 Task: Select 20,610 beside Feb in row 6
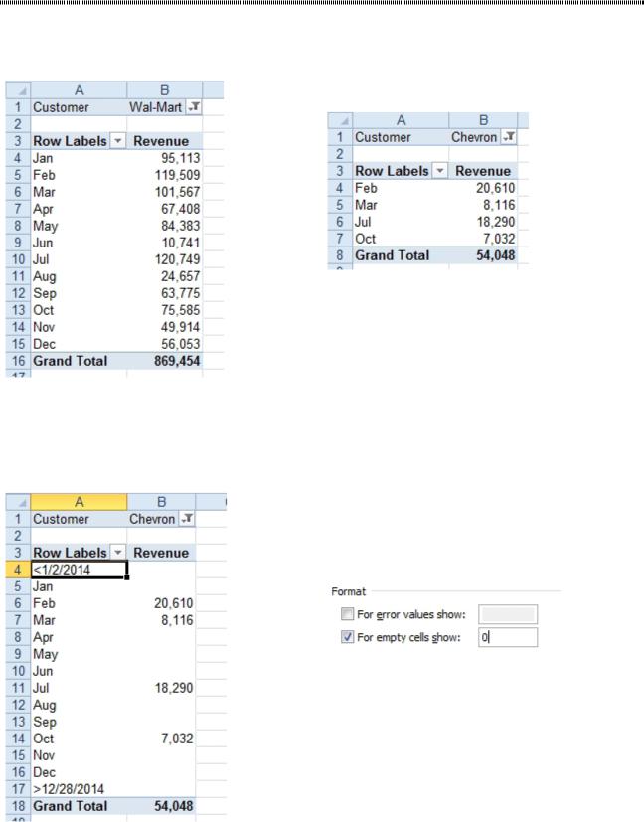tap(161, 603)
